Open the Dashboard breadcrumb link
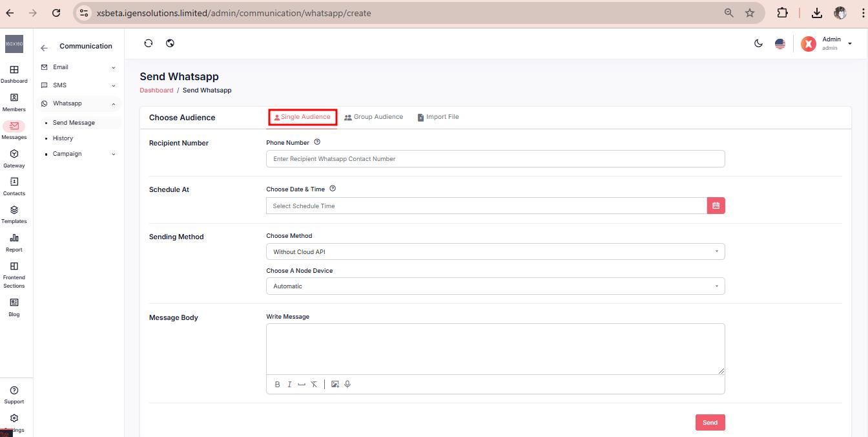The width and height of the screenshot is (868, 437). coord(156,91)
